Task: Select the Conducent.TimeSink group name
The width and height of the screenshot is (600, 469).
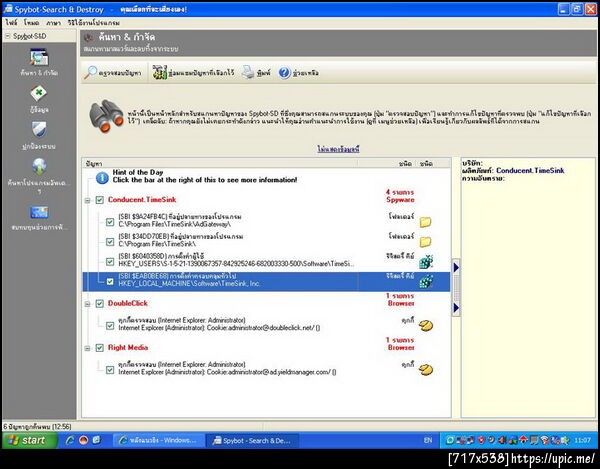Action: tap(142, 200)
